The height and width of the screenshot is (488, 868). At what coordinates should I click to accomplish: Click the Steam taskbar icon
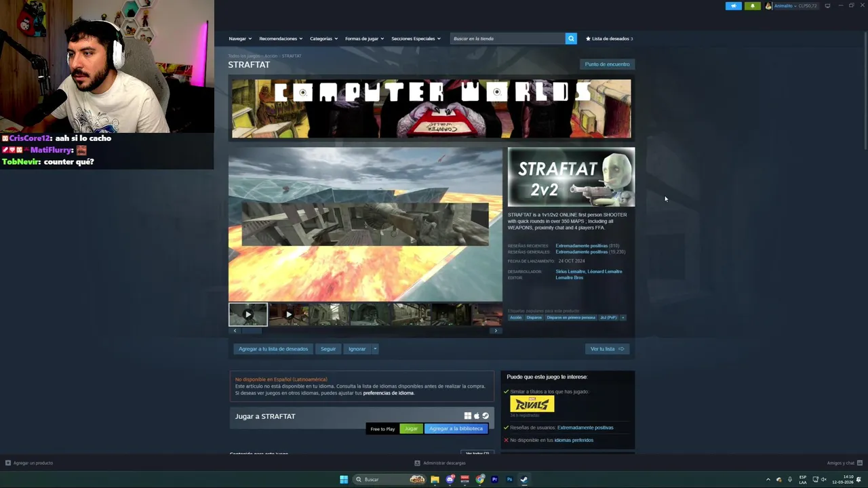point(524,479)
